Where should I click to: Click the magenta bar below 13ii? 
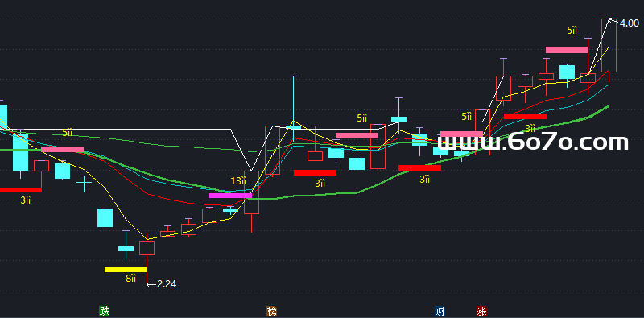[230, 196]
